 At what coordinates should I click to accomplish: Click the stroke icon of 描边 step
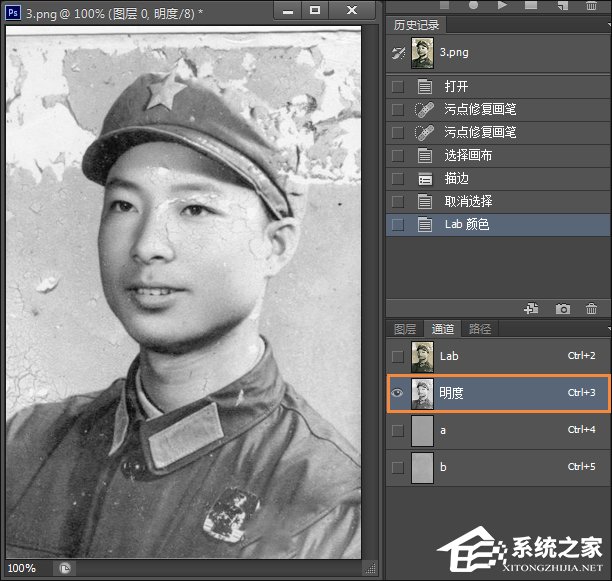(x=425, y=179)
